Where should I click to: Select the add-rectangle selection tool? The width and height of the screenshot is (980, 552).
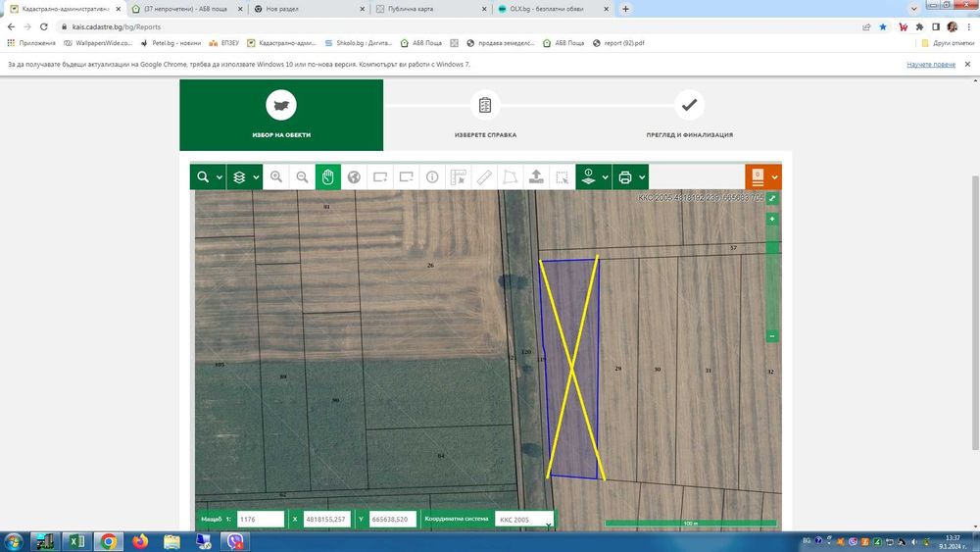380,177
